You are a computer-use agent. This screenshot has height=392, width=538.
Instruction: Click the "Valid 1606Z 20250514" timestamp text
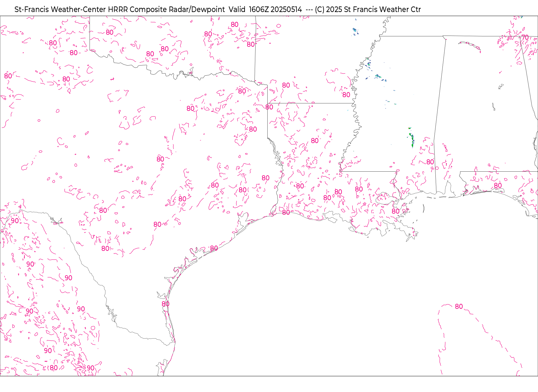265,10
